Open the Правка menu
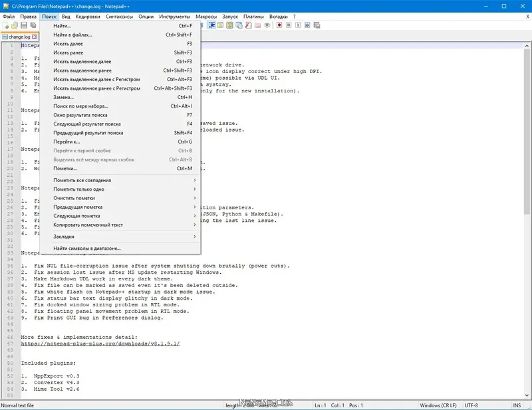Image resolution: width=532 pixels, height=410 pixels. pos(28,16)
